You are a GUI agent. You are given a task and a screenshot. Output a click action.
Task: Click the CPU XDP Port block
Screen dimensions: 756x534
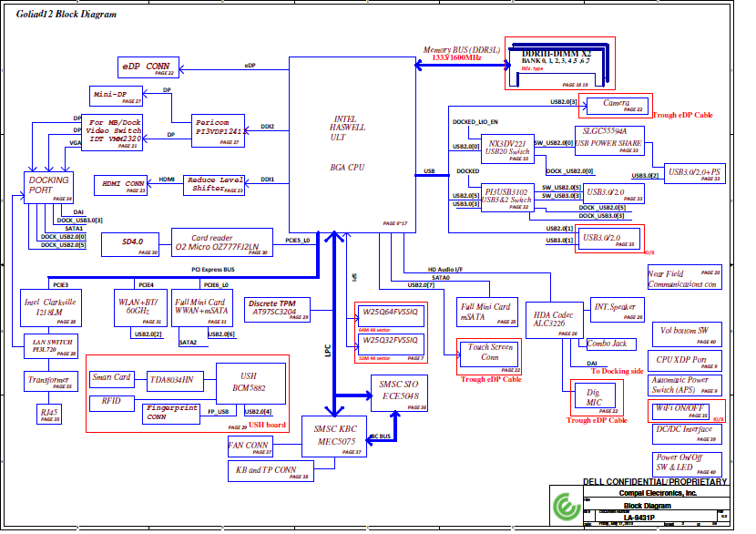[x=687, y=361]
